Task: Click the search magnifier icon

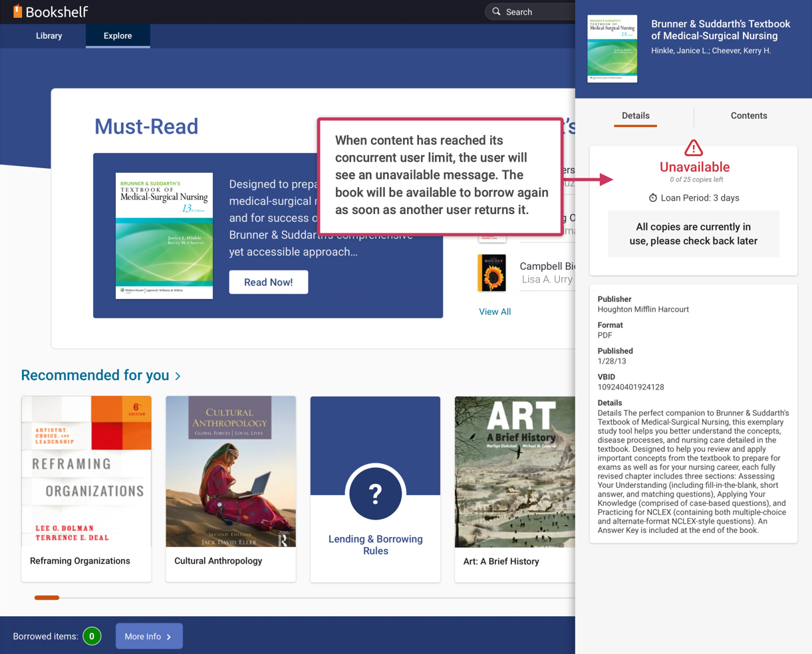Action: click(496, 12)
